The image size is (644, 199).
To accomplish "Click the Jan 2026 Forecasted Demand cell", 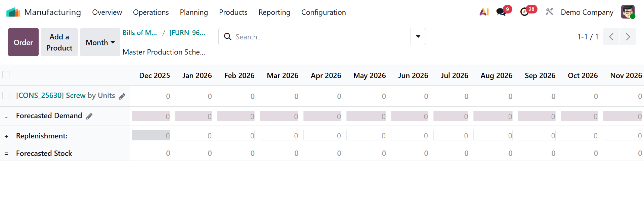I will (x=194, y=116).
